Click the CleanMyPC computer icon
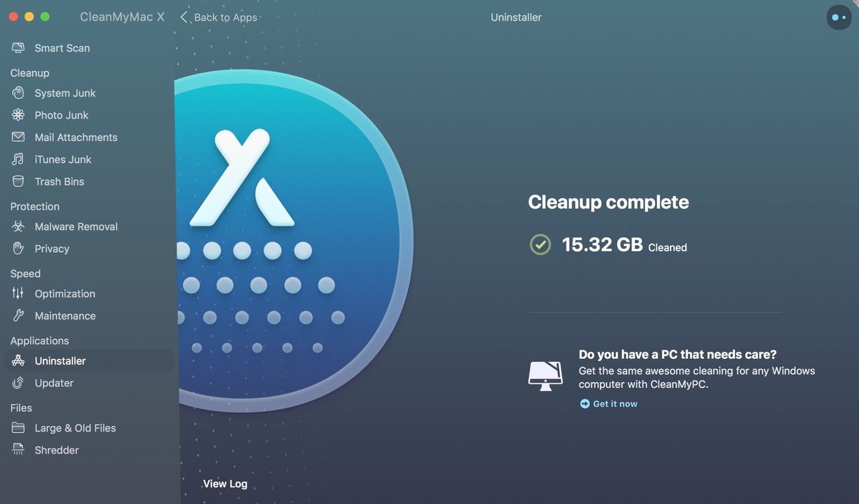The width and height of the screenshot is (859, 504). click(546, 375)
